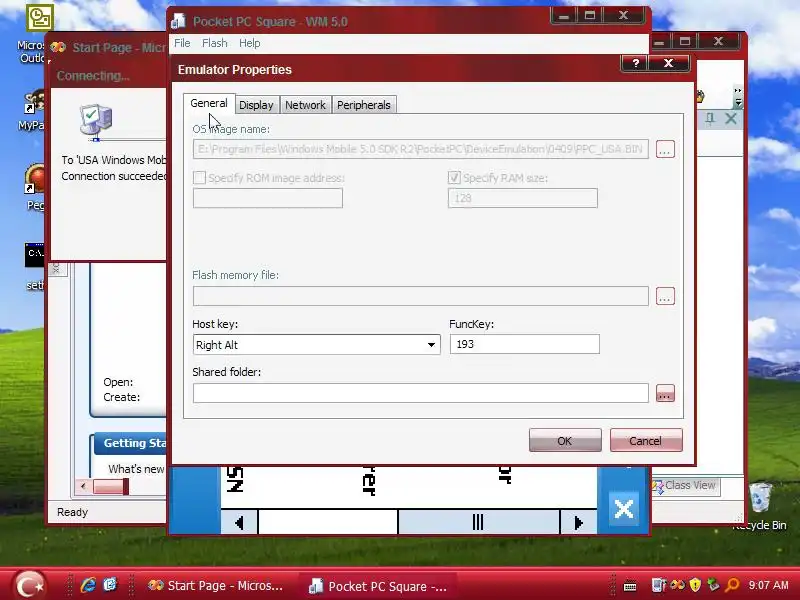Click the Shared folder text field
Screen dimensions: 800x600
point(420,393)
